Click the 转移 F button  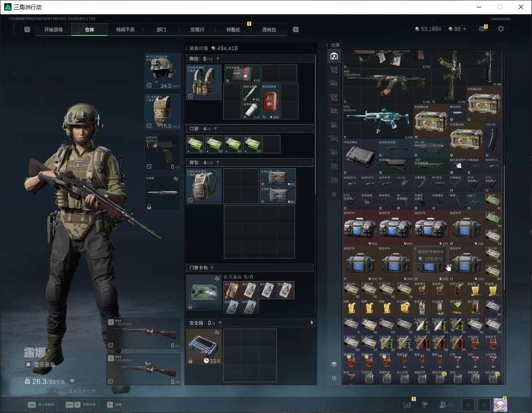pyautogui.click(x=114, y=405)
